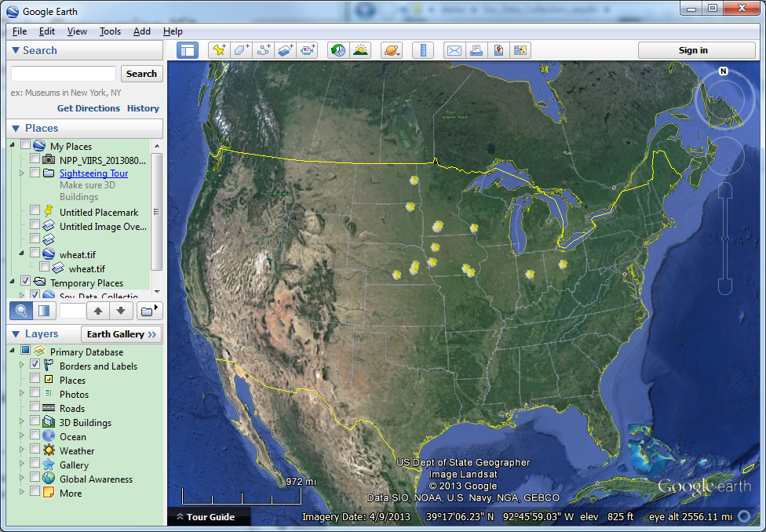766x532 pixels.
Task: Open Earth Gallery button
Action: coord(121,334)
